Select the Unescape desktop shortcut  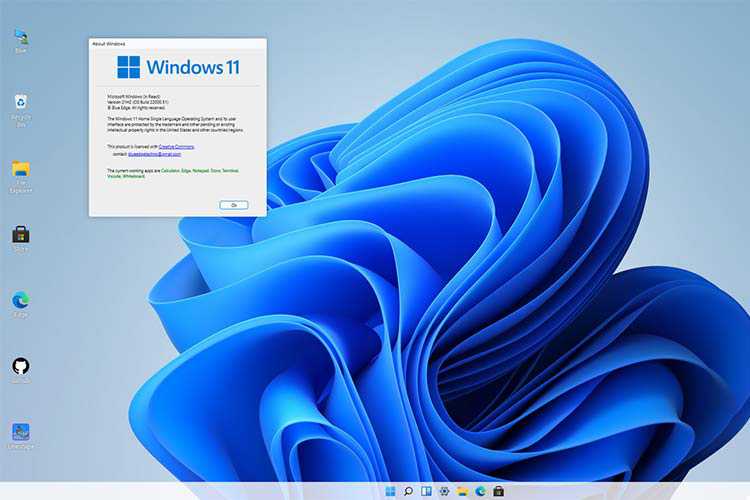pos(20,432)
